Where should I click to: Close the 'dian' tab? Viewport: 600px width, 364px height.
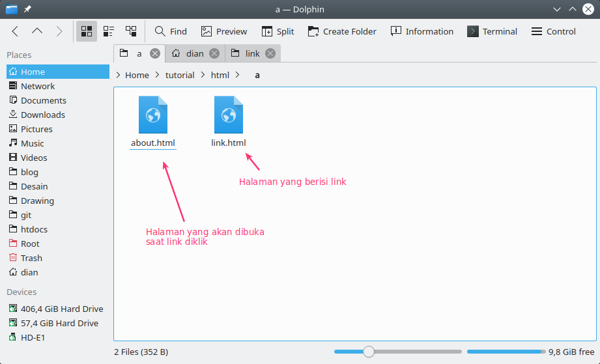[214, 53]
